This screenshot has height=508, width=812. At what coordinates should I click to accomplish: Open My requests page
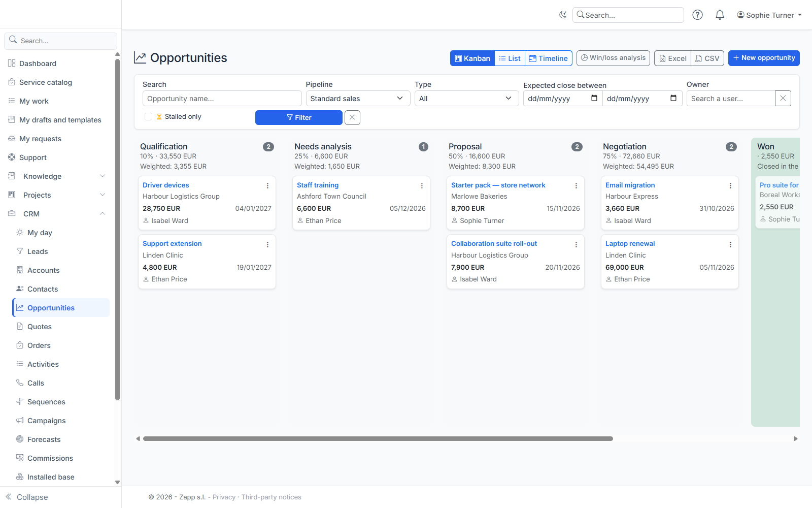point(40,139)
